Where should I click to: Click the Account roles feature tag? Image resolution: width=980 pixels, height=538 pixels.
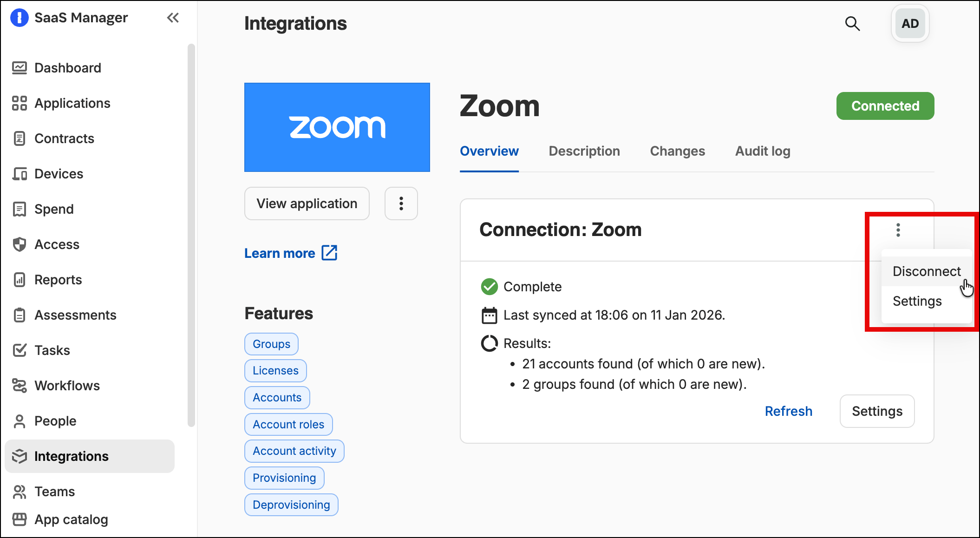(288, 424)
